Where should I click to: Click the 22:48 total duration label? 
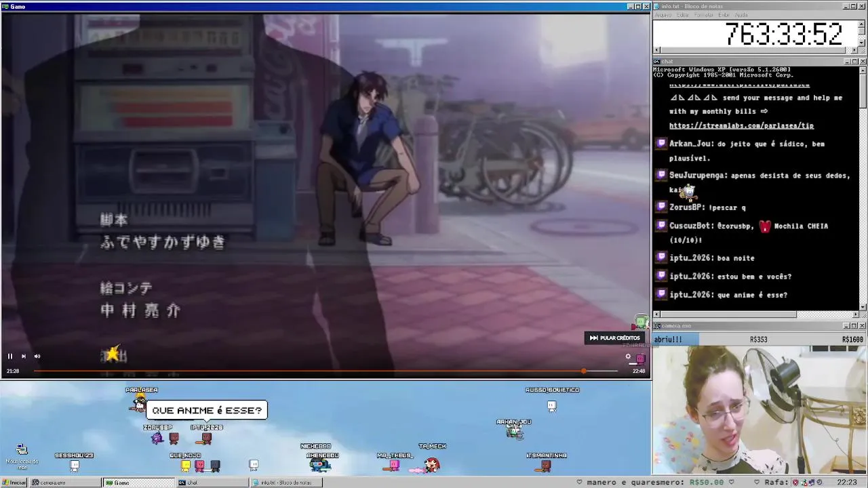pos(639,371)
